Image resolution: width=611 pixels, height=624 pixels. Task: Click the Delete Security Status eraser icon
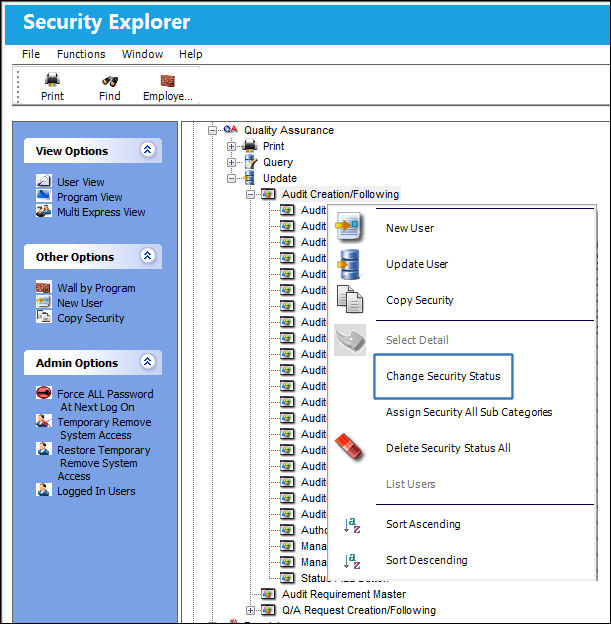click(x=349, y=448)
